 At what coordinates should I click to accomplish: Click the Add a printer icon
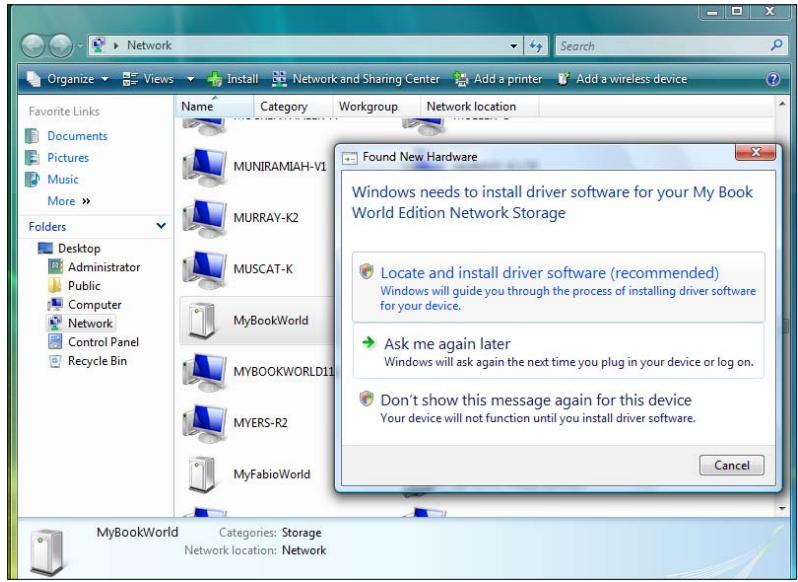click(x=461, y=79)
